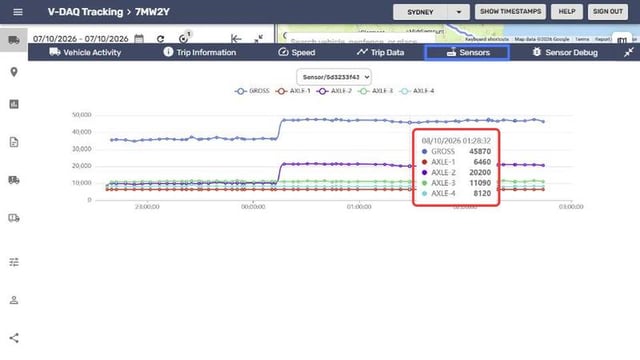The width and height of the screenshot is (640, 360).
Task: Click the SIGN OUT button
Action: pos(608,12)
